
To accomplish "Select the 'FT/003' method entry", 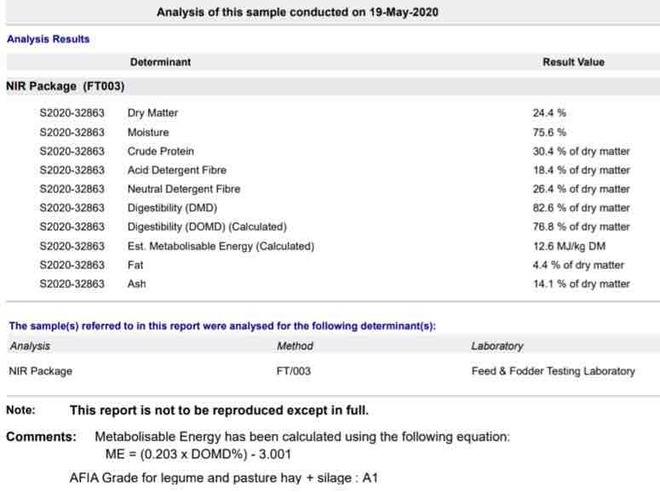I will 294,371.
